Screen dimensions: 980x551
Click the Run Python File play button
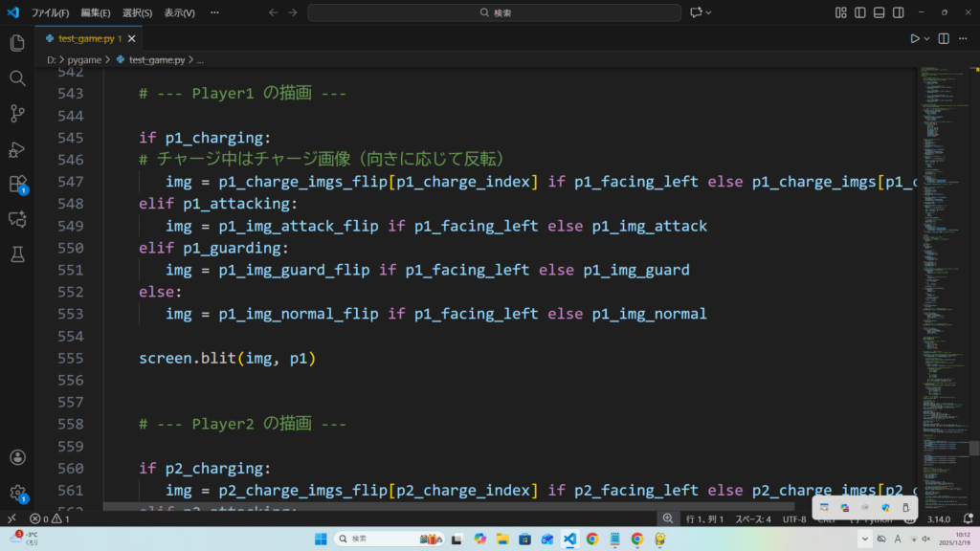915,38
